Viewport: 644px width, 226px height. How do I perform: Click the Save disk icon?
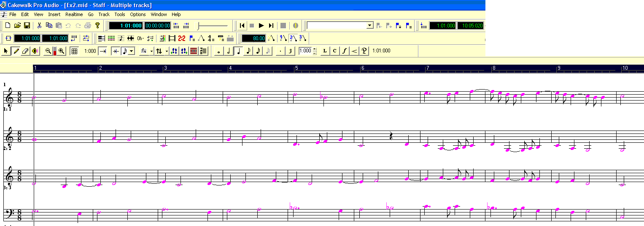27,25
